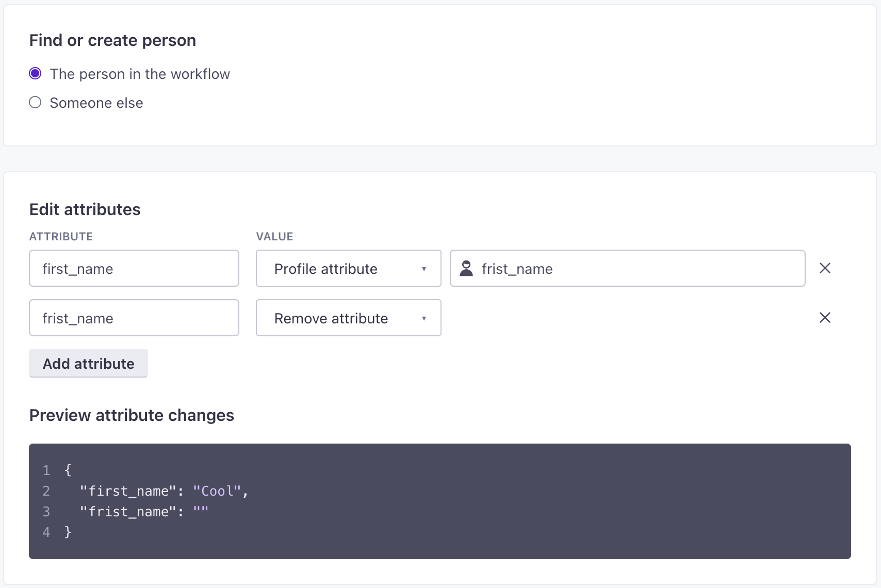Edit the frist_name attribute name field in second row
Viewport: 881px width, 588px height.
click(134, 318)
